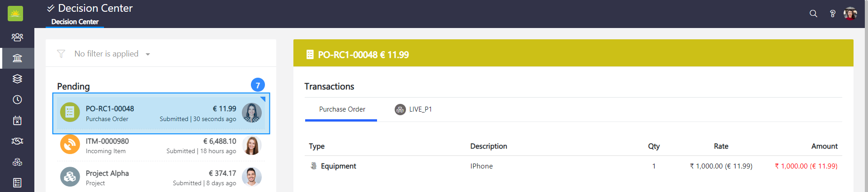
Task: Open the calendar icon with X mark
Action: tap(17, 121)
